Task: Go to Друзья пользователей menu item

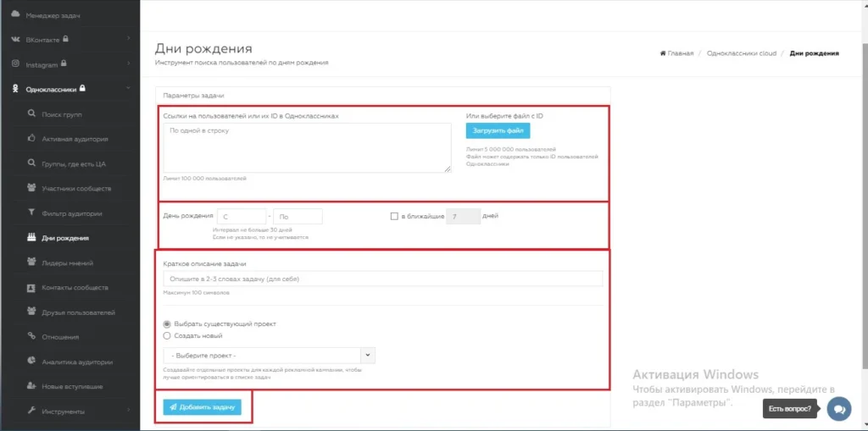Action: tap(78, 312)
